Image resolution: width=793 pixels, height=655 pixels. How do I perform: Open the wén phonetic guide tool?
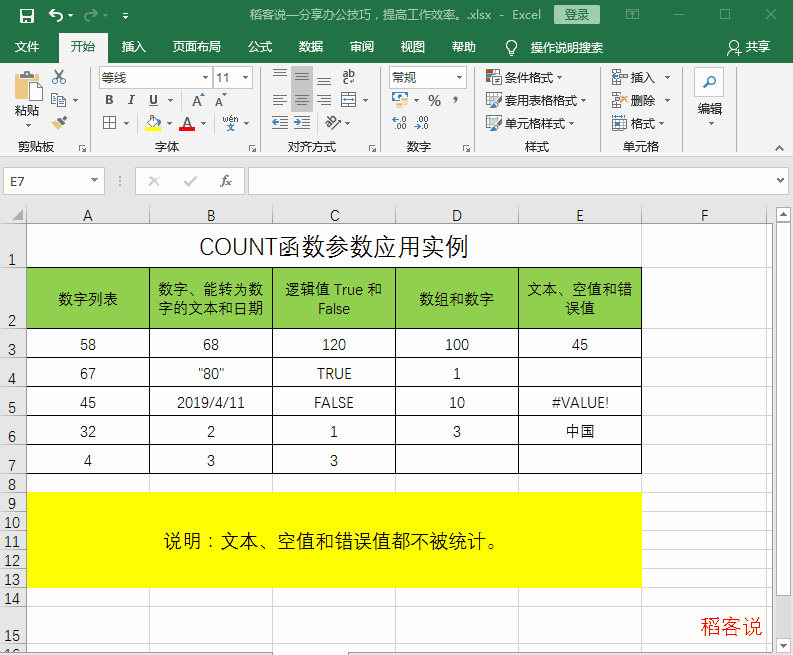230,122
